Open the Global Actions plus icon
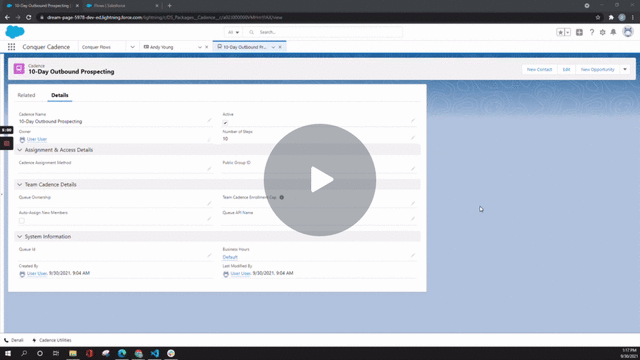Screen dimensions: 640x360 tap(579, 32)
